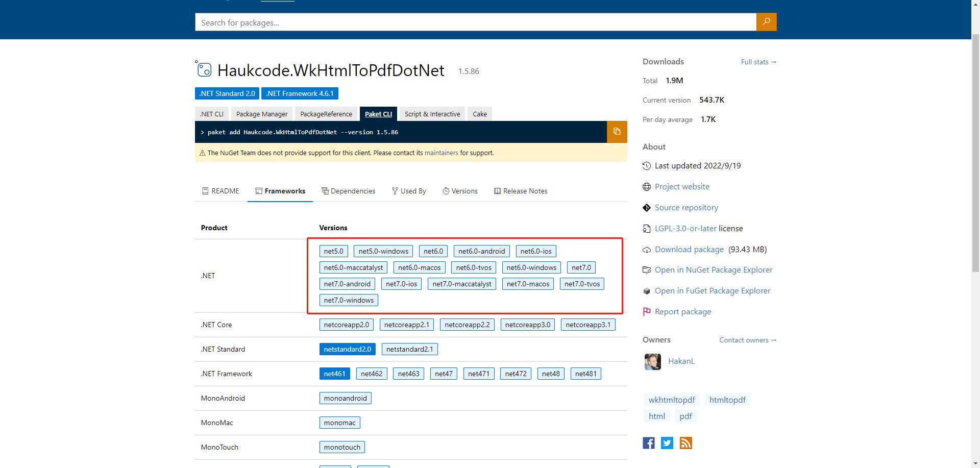The width and height of the screenshot is (980, 468).
Task: Choose the net6.0-maccatalyst badge
Action: 353,267
